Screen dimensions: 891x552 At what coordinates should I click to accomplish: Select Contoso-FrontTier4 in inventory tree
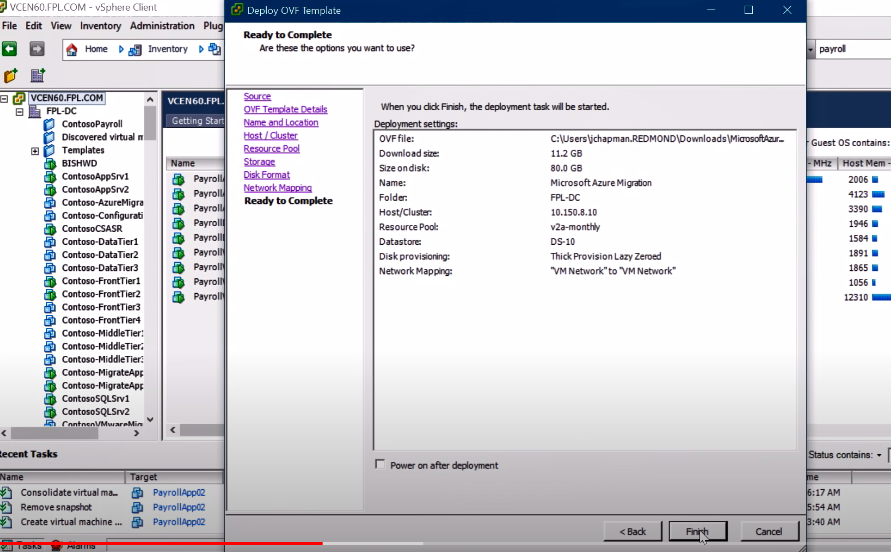tap(101, 320)
